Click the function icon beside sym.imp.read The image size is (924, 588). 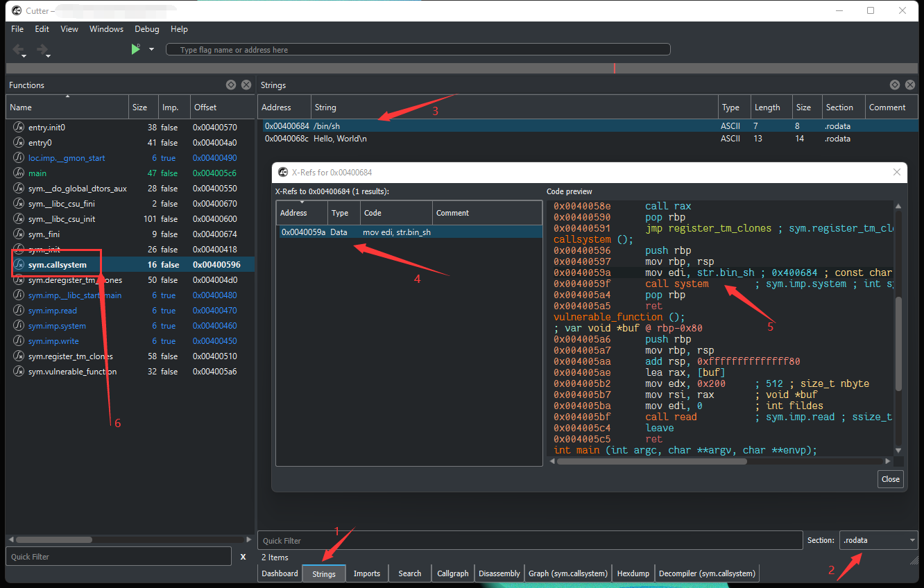(19, 311)
